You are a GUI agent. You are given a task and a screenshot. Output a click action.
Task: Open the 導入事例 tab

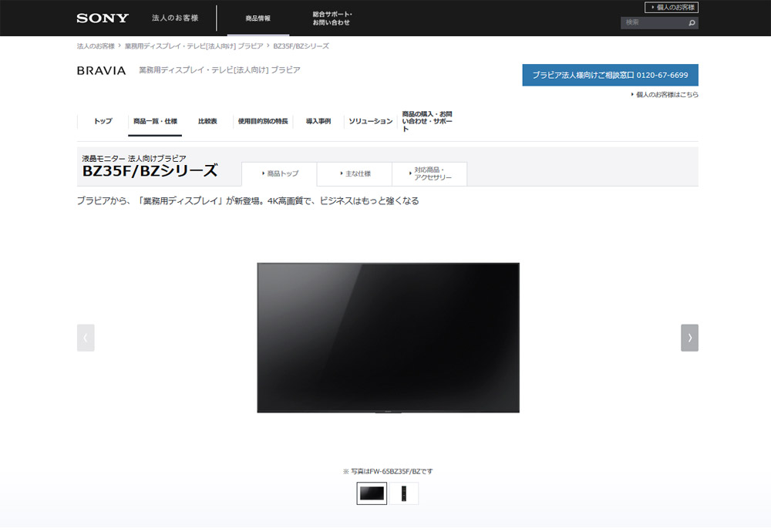click(318, 120)
